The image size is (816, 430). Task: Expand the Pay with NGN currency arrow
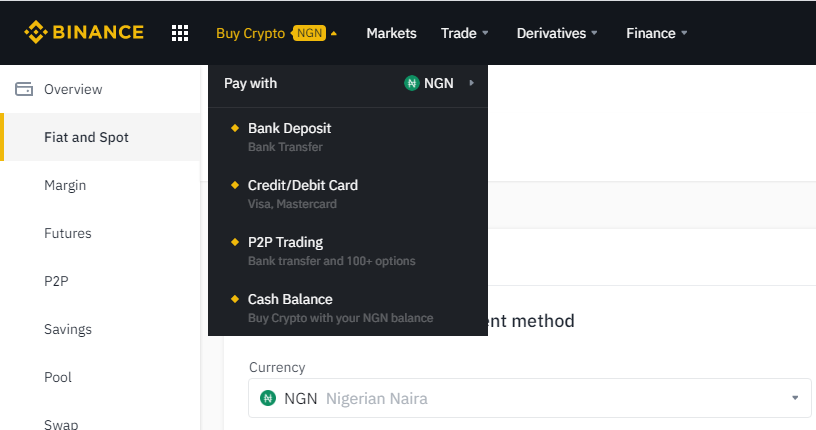[471, 83]
